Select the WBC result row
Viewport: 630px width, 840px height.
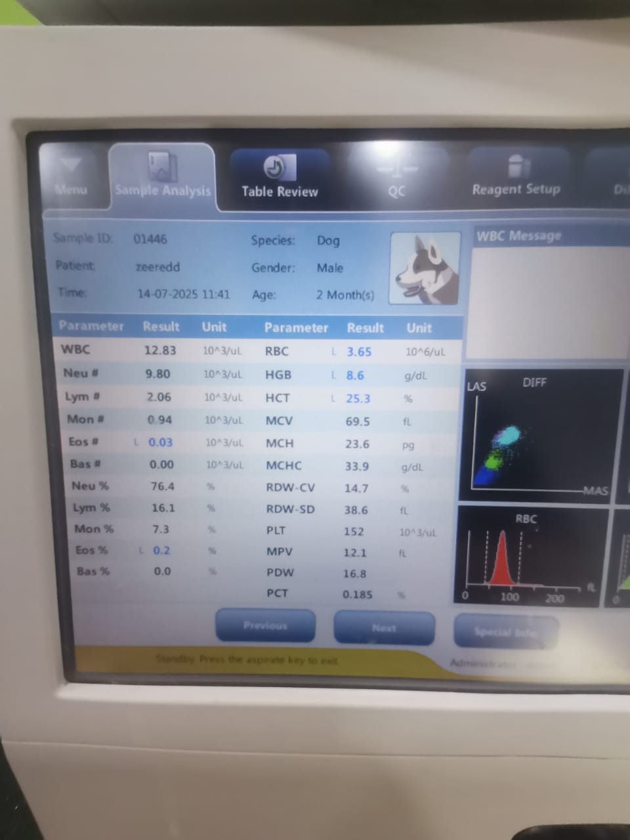point(151,350)
